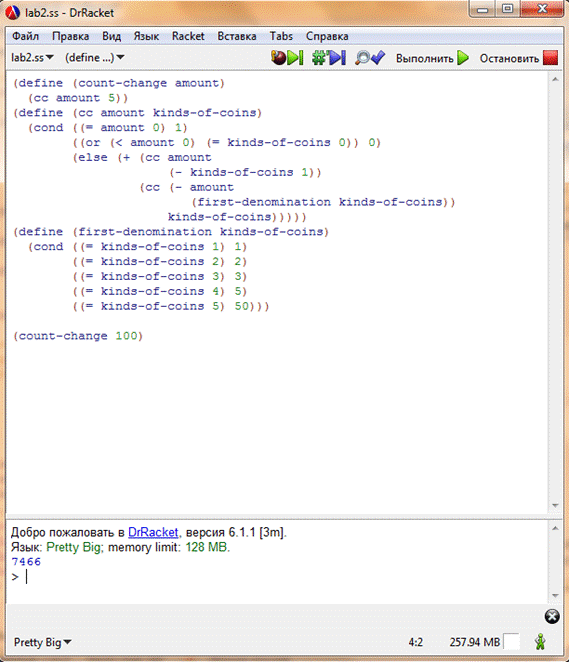Open the Вставка menu
569x662 pixels.
[237, 36]
